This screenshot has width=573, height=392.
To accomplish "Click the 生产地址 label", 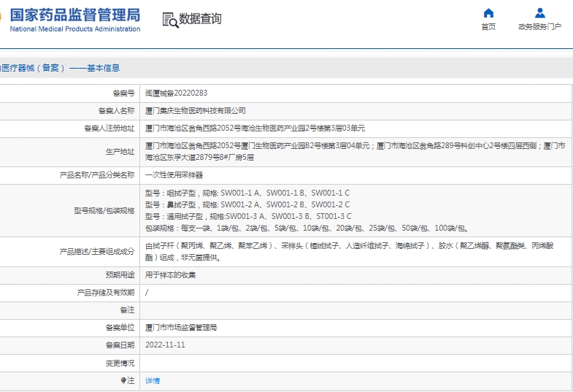I will click(120, 152).
